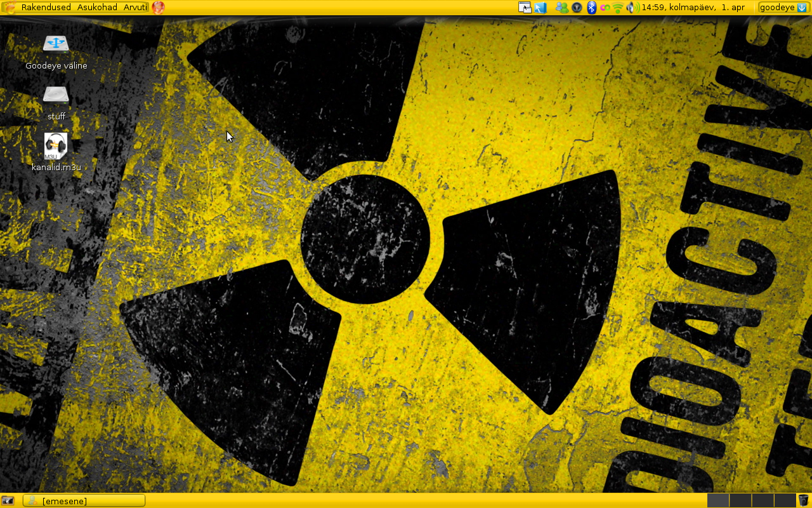Open the Bluetooth tray icon
This screenshot has width=812, height=508.
point(591,8)
